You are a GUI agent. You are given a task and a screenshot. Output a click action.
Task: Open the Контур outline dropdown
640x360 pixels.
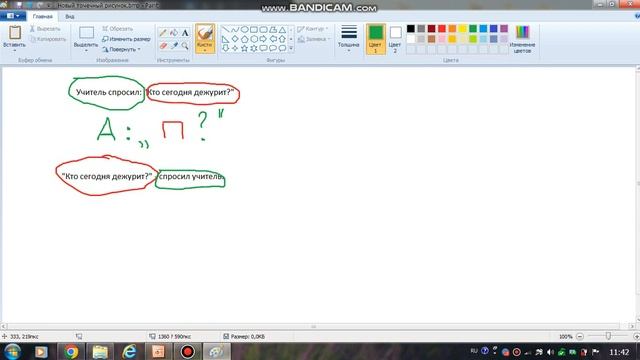(x=313, y=29)
